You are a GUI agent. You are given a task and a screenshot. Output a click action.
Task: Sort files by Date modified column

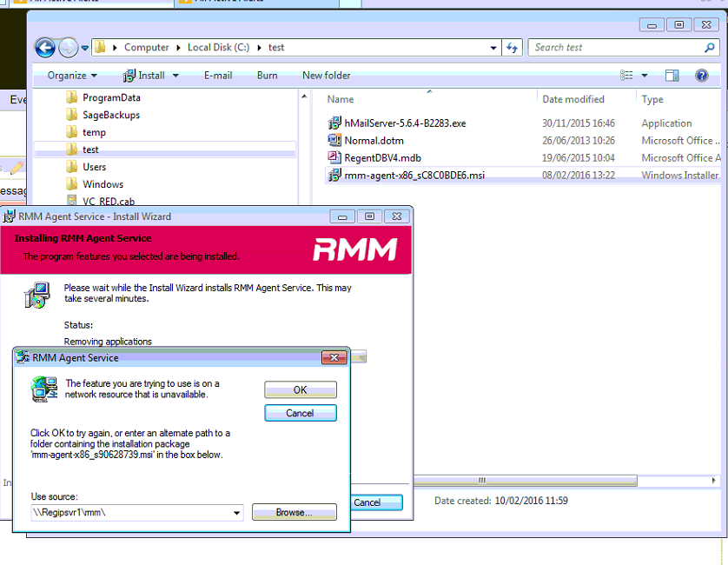point(573,99)
